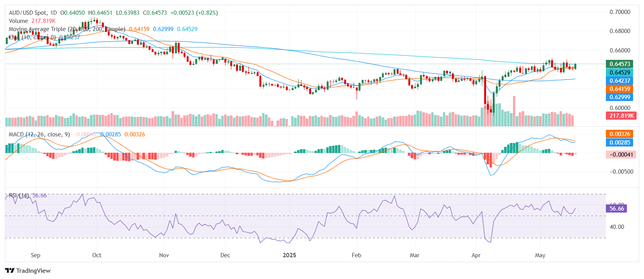Click the cyan 0.64529 moving average tag
Image resolution: width=644 pixels, height=279 pixels.
619,73
